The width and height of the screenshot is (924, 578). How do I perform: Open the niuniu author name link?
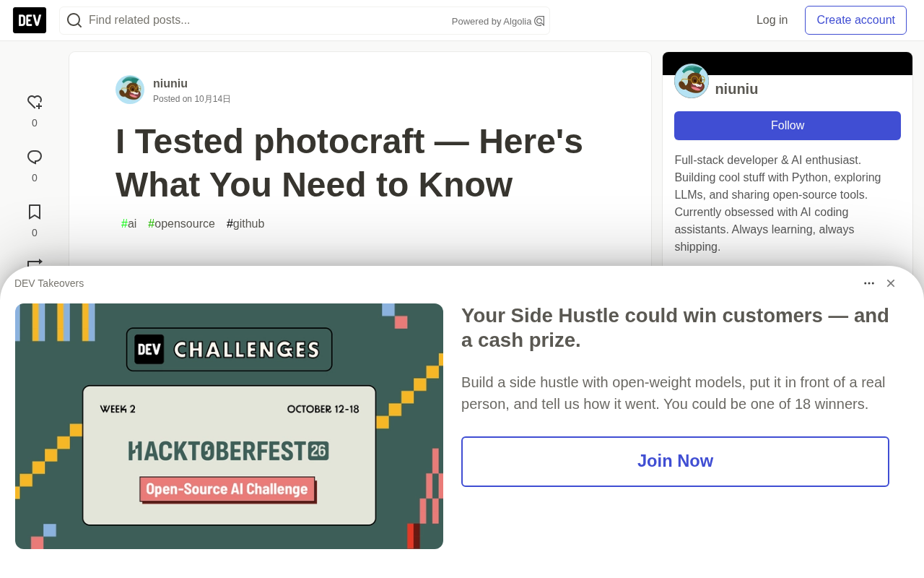tap(170, 84)
